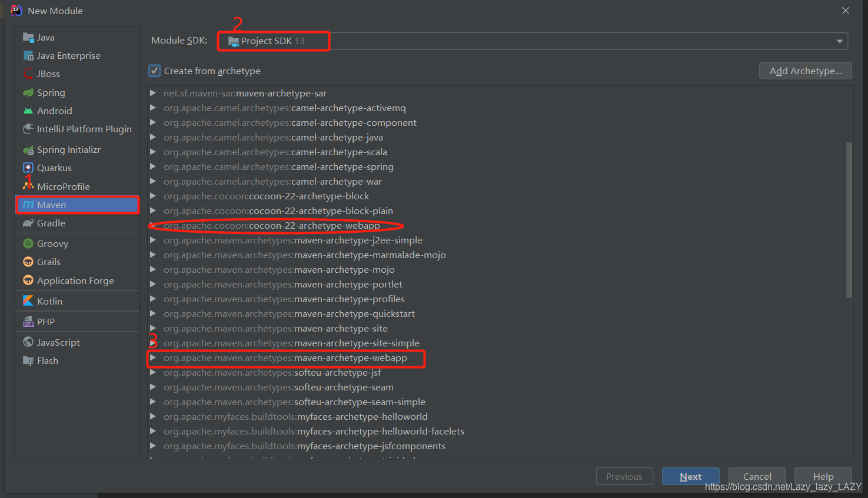Click the JavaScript globe icon

[x=28, y=342]
